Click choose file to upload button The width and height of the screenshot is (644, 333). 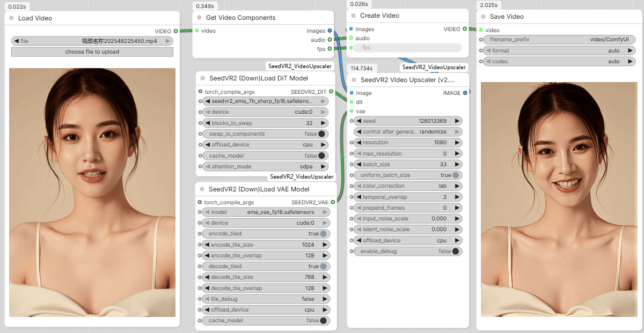click(92, 52)
